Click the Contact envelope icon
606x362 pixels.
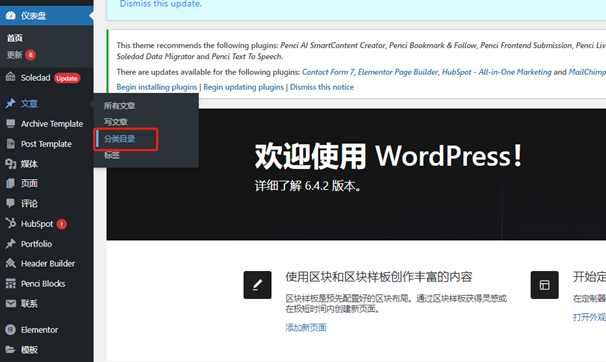click(10, 304)
